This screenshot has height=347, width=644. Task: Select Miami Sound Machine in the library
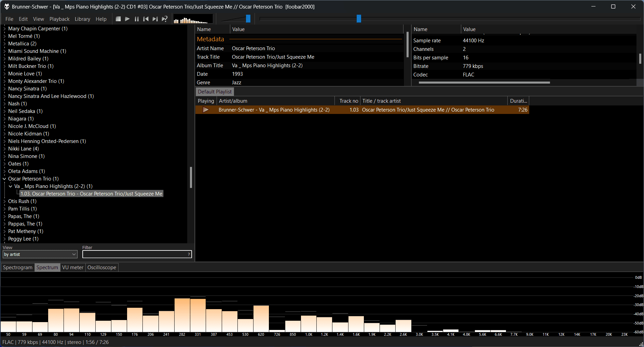(37, 51)
